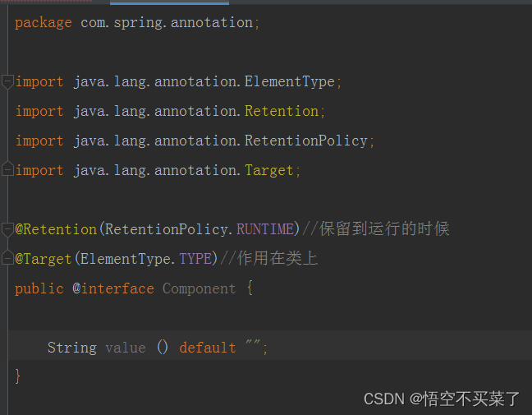Screen dimensions: 532x415
Task: Click the @interface keyword
Action: pyautogui.click(x=113, y=288)
